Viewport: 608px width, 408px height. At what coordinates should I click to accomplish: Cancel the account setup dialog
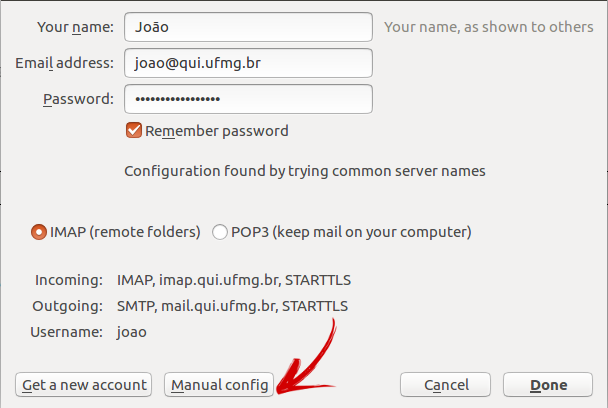446,385
